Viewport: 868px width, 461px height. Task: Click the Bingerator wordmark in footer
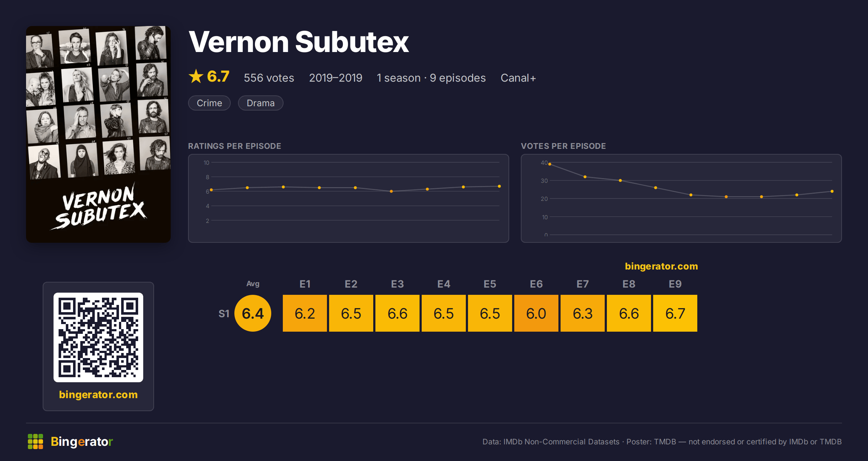click(82, 441)
